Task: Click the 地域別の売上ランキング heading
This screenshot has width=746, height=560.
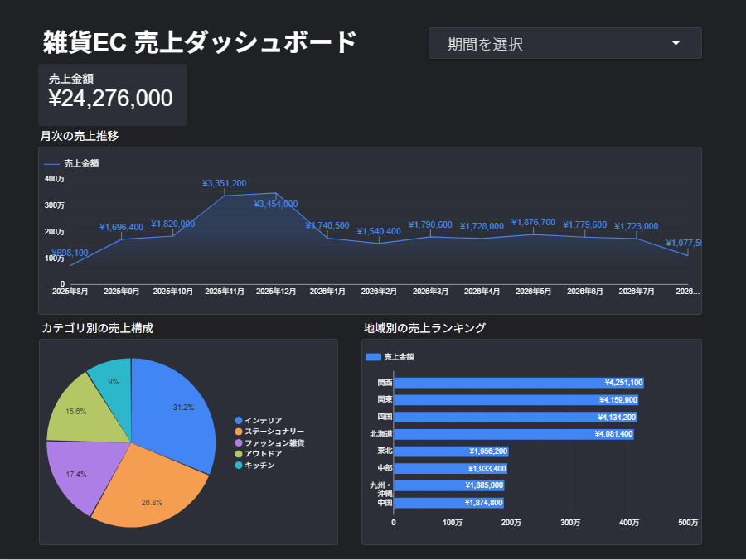Action: coord(425,328)
